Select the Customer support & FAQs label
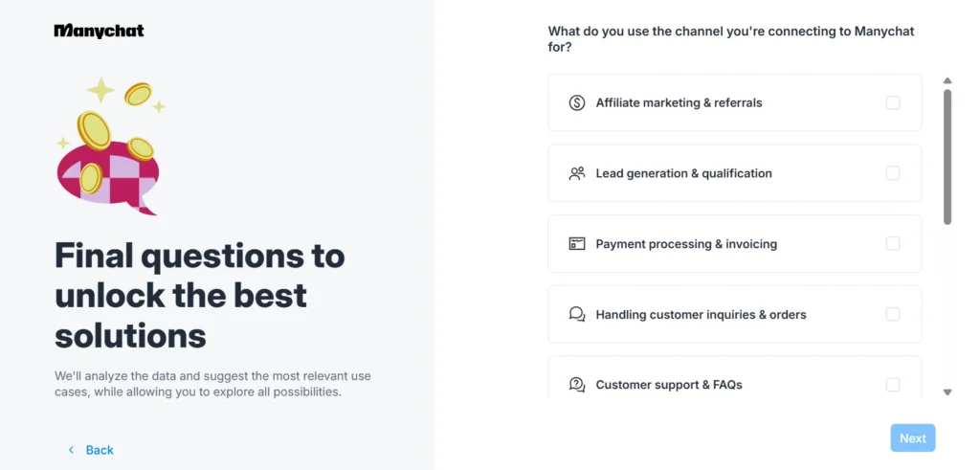Screen dimensions: 980x470 pos(669,385)
